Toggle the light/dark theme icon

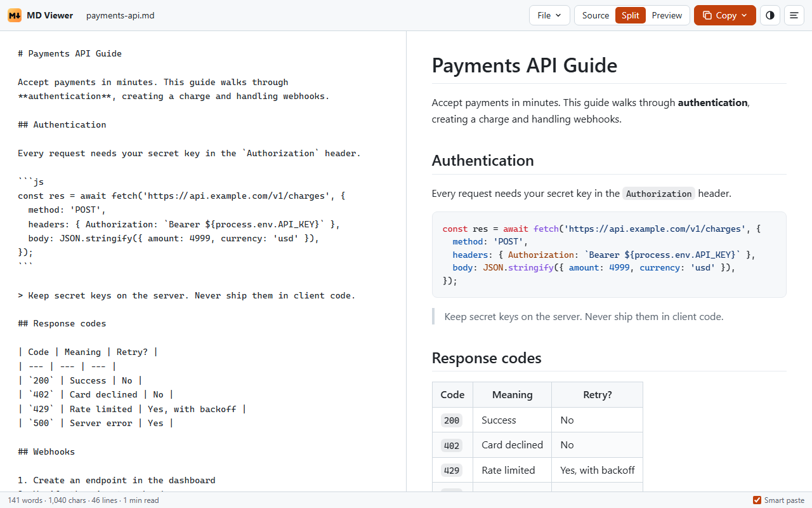770,15
